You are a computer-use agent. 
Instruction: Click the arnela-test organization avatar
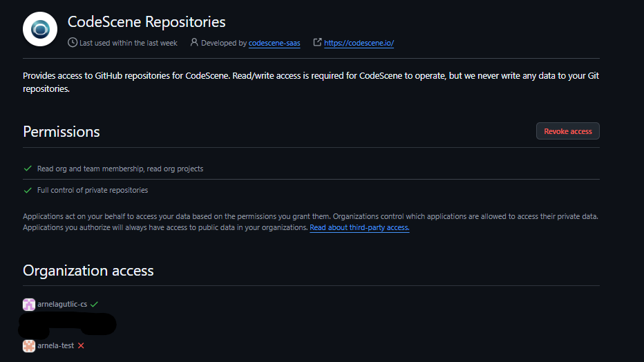[29, 345]
